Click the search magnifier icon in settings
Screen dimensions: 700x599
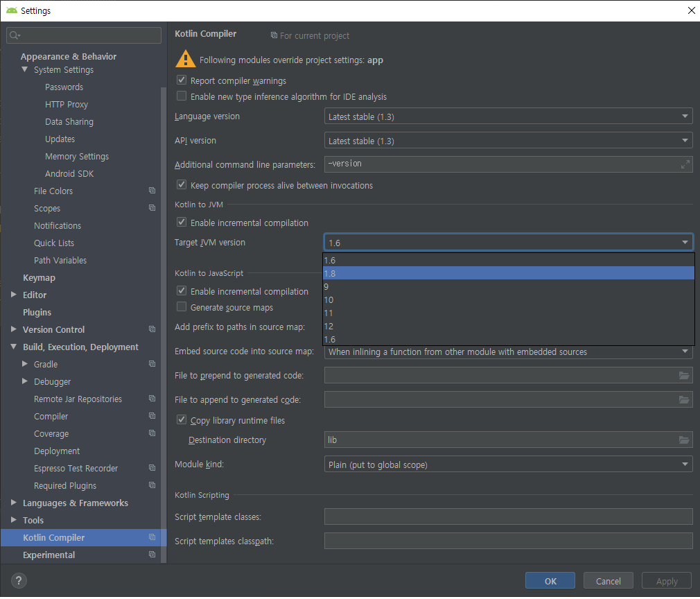(15, 35)
